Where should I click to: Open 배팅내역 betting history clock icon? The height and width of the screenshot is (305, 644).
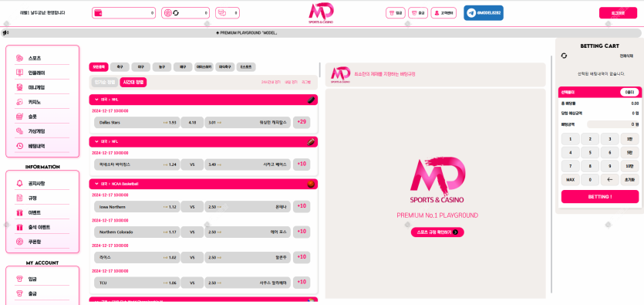(19, 146)
